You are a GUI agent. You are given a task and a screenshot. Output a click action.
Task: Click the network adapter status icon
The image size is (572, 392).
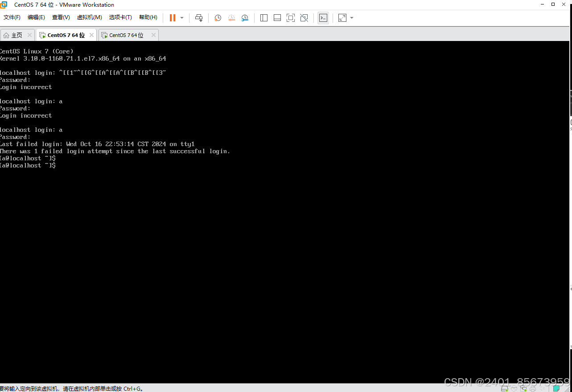pyautogui.click(x=523, y=388)
